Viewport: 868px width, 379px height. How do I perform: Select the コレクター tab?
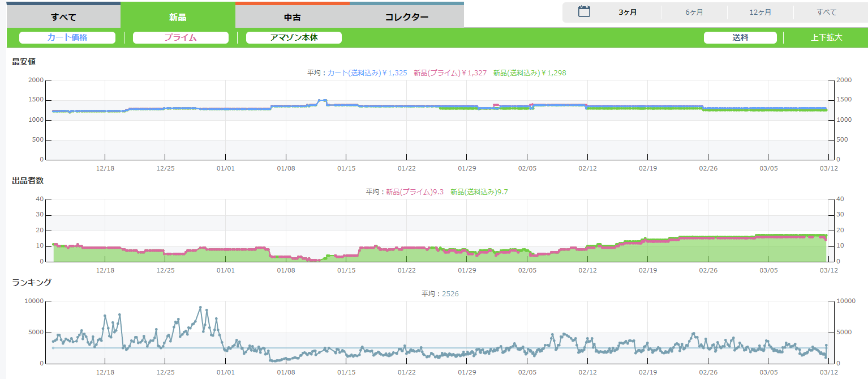pos(406,17)
